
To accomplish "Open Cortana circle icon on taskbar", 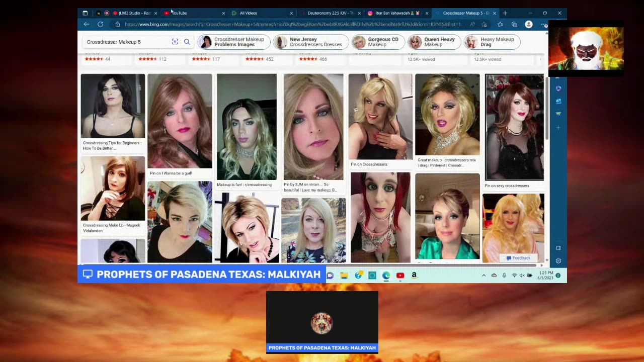I will [x=372, y=276].
